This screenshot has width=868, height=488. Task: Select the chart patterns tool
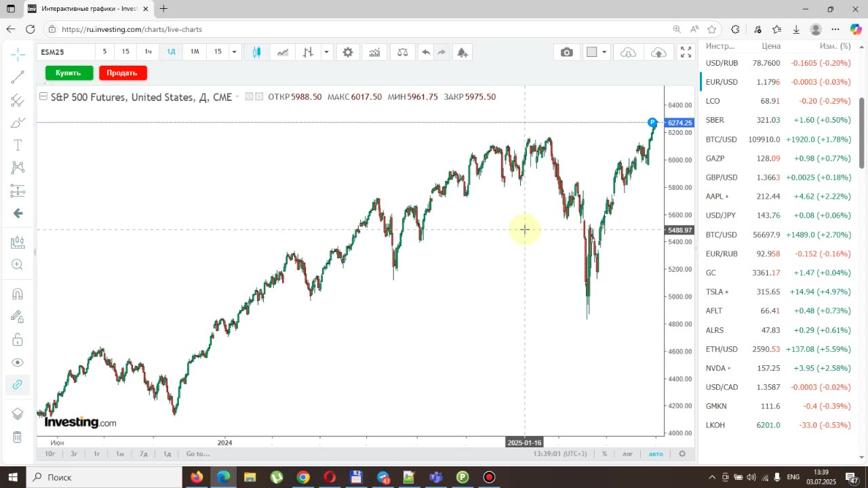coord(18,167)
